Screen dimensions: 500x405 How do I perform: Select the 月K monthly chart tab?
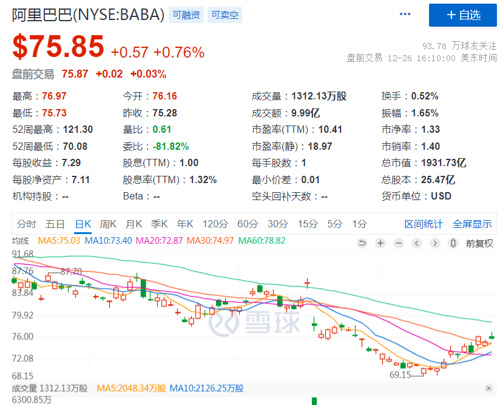(134, 224)
